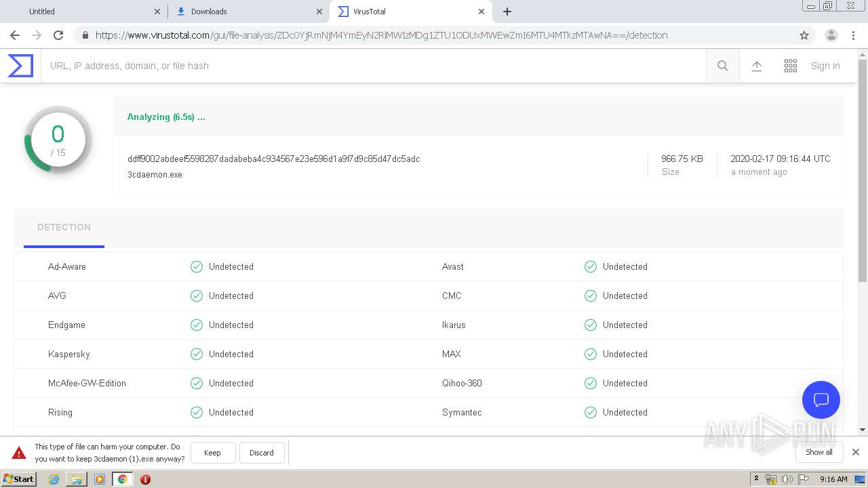Image resolution: width=868 pixels, height=488 pixels.
Task: Click the AVG engine name
Action: pos(57,296)
